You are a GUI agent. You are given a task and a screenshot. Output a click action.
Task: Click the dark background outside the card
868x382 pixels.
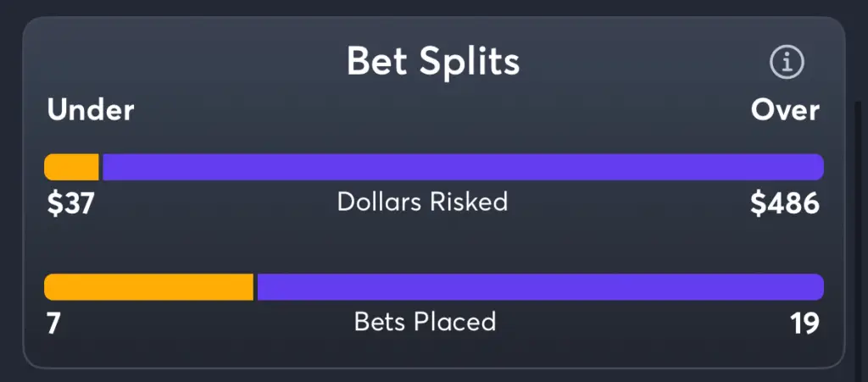(x=434, y=7)
